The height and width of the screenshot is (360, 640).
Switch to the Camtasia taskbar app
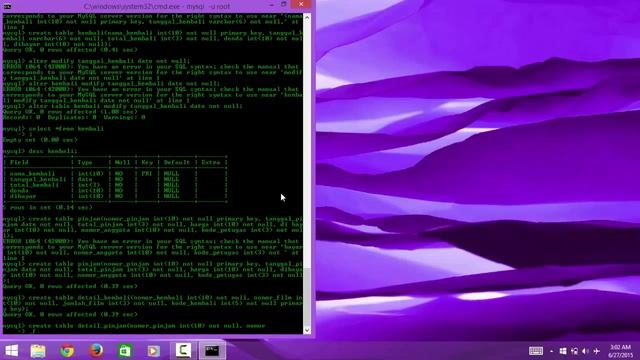pyautogui.click(x=183, y=351)
